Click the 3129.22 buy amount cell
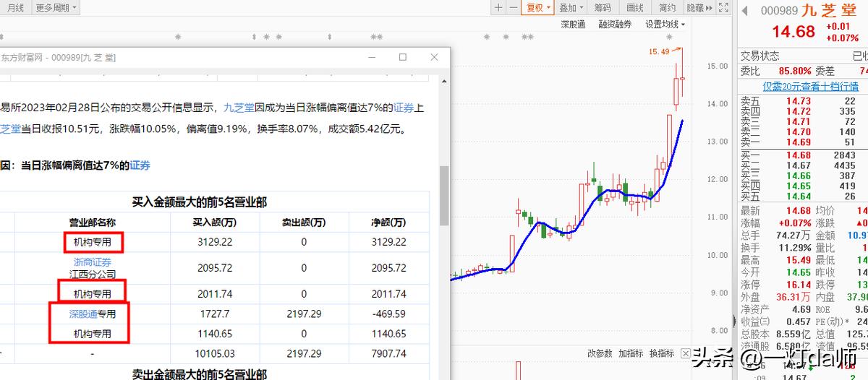The image size is (868, 380). 215,242
